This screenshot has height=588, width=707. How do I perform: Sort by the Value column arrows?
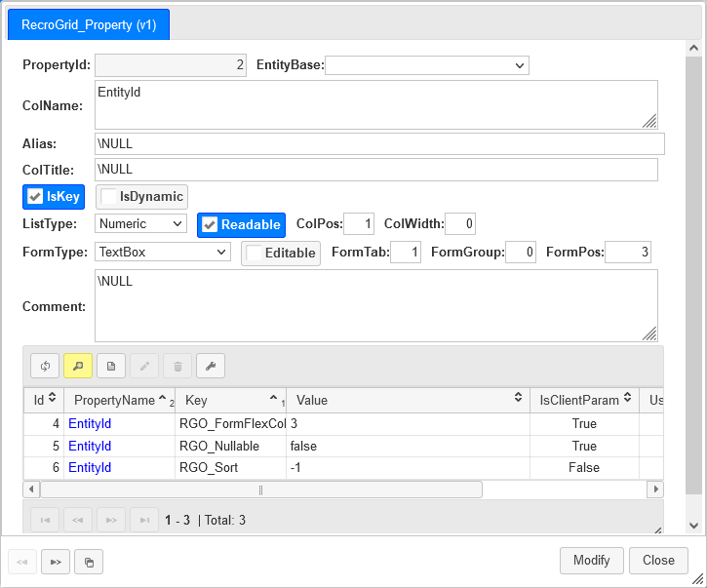[x=518, y=400]
